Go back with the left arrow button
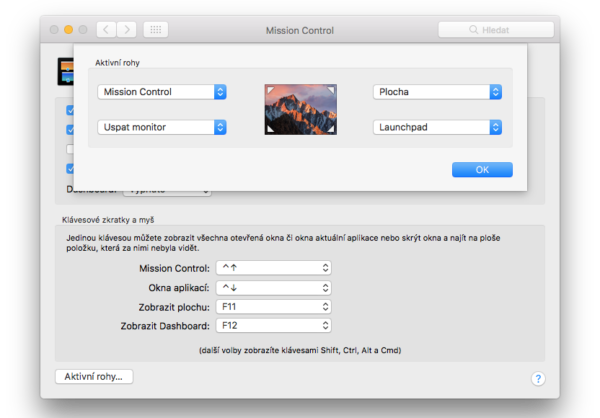The width and height of the screenshot is (600, 418). (x=108, y=30)
